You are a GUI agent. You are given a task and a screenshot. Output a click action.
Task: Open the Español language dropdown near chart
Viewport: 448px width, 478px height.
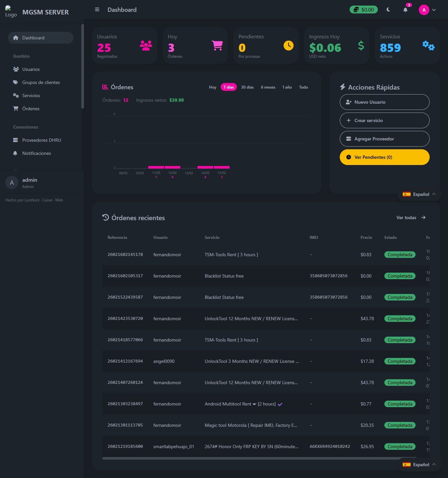[x=419, y=194]
